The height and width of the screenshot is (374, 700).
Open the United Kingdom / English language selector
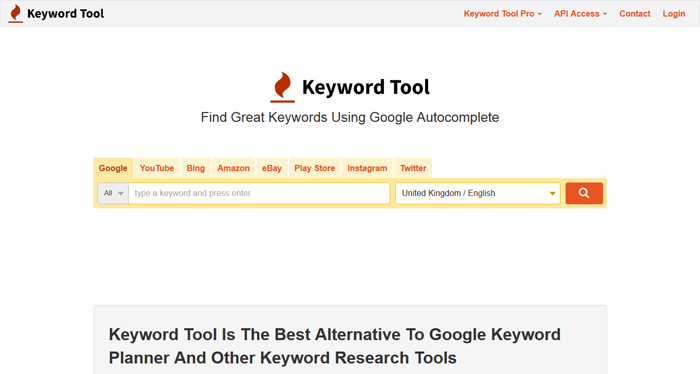478,193
